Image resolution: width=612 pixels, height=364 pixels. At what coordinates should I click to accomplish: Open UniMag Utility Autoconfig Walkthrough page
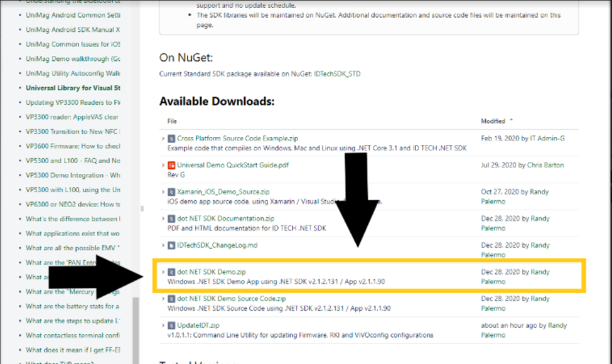point(73,73)
